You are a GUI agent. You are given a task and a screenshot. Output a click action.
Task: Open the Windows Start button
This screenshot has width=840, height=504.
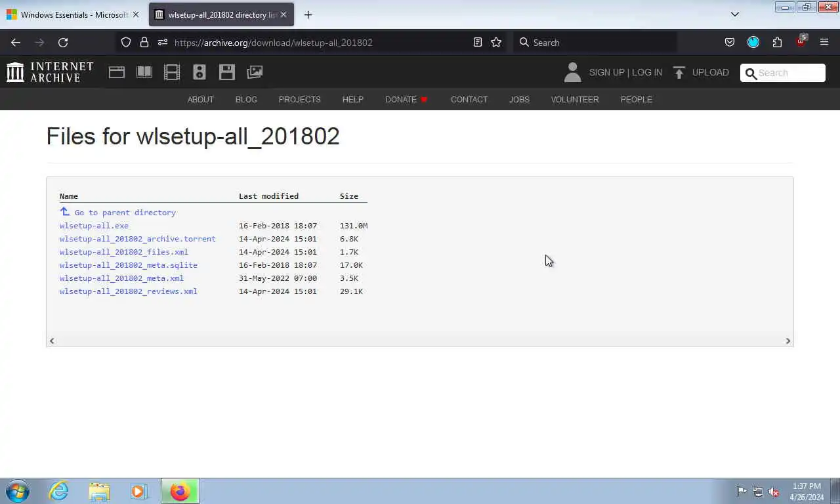pos(18,491)
